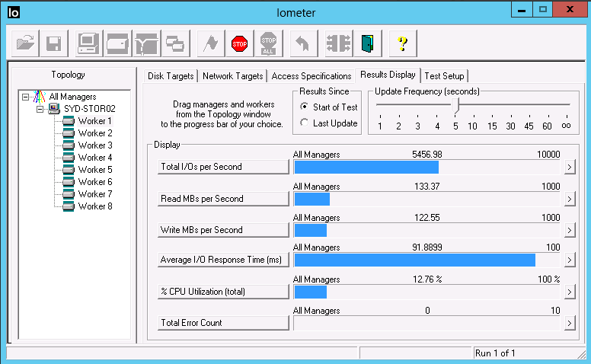The image size is (591, 364).
Task: Click the disconnect selected worker icon
Action: click(339, 43)
